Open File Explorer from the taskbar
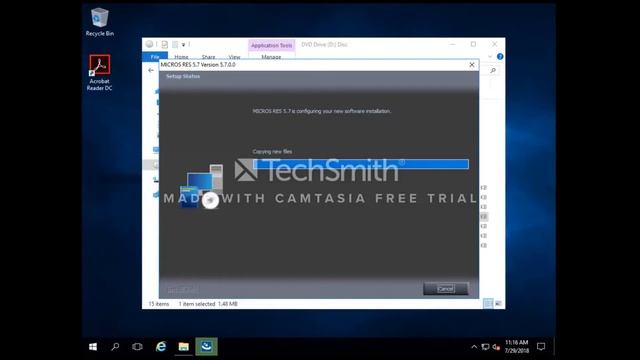640x360 pixels. (x=184, y=347)
